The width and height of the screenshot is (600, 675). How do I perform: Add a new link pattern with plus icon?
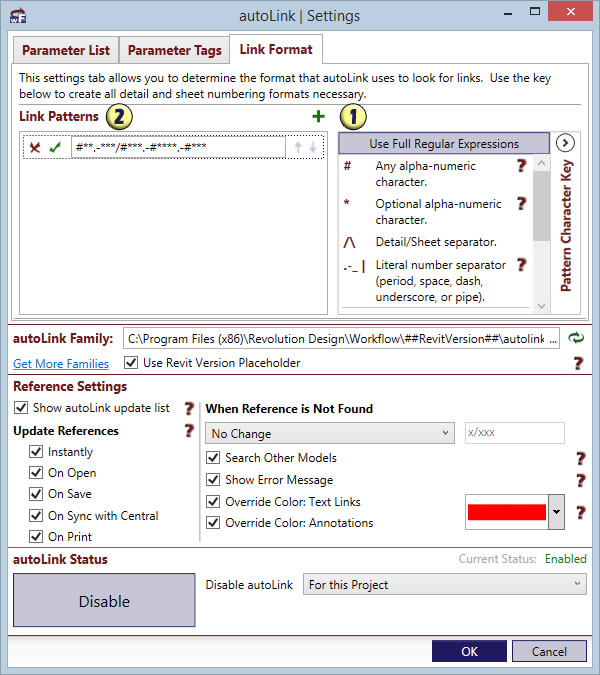point(318,116)
